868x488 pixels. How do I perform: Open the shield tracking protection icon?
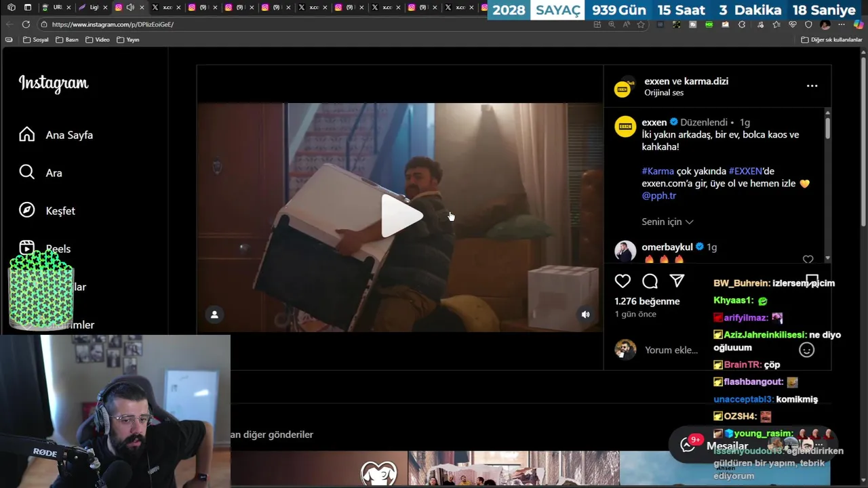808,24
